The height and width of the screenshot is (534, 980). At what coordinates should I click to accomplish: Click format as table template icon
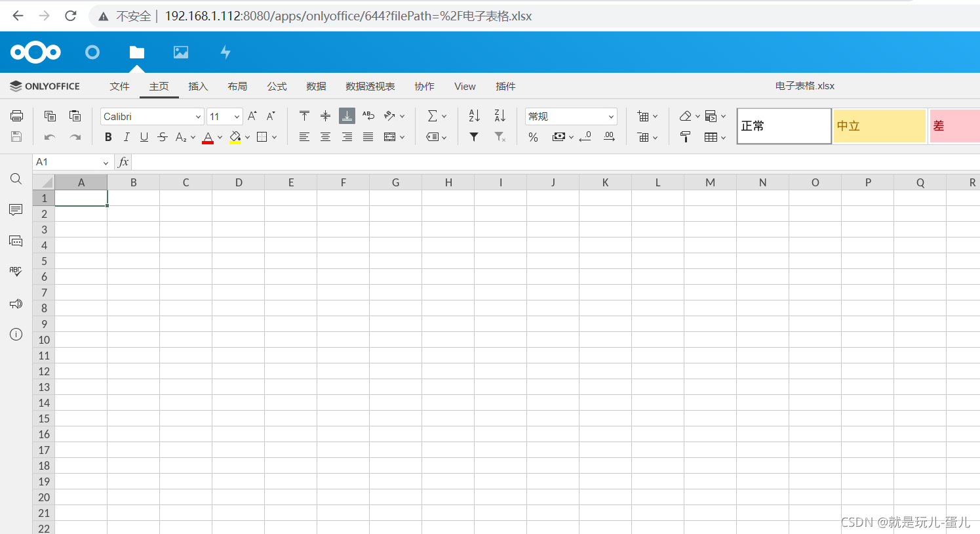click(711, 137)
